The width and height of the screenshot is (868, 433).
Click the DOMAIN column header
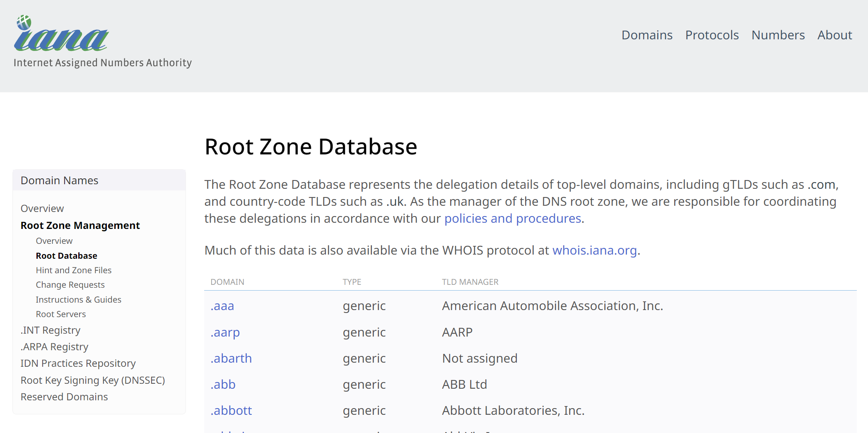coord(227,282)
